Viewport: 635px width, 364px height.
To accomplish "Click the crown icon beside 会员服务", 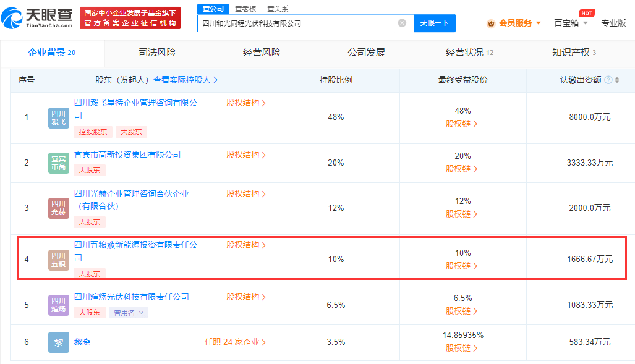I will 491,23.
